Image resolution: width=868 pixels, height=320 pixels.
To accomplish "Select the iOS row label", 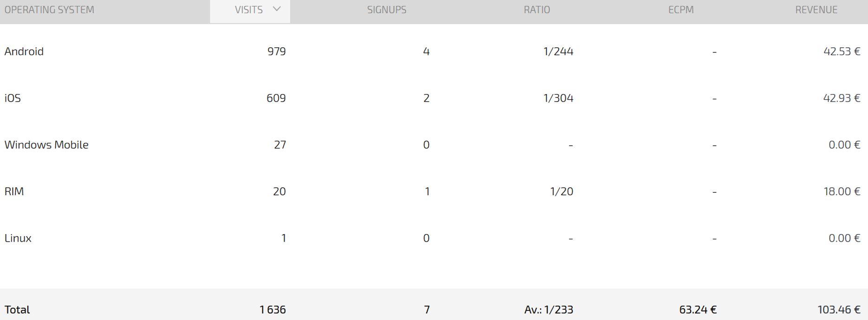I will click(13, 98).
